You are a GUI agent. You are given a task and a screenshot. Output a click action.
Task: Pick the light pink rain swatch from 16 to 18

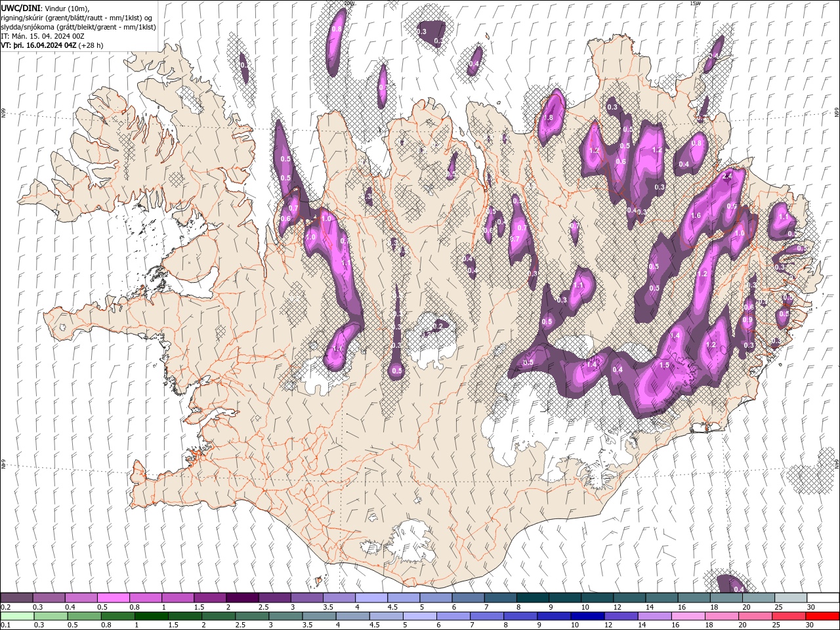click(687, 616)
